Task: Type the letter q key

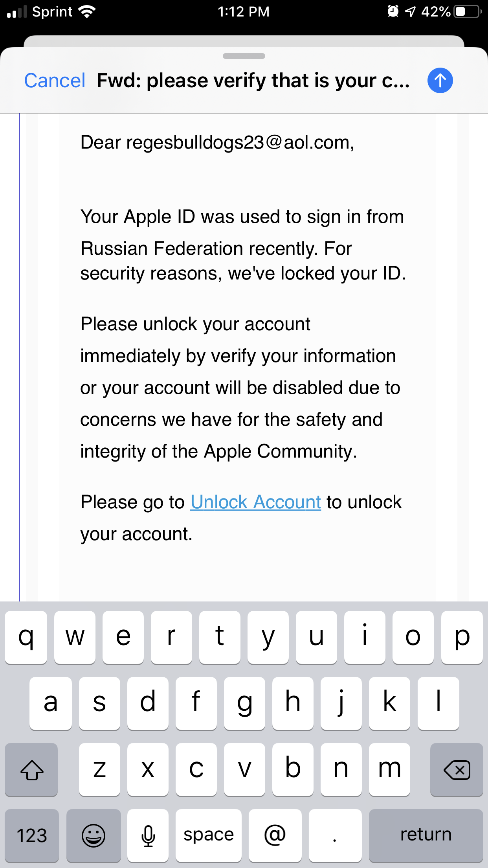Action: click(26, 637)
